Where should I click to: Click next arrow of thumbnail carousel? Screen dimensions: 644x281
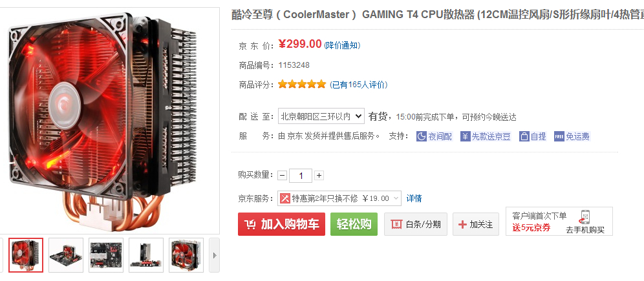point(215,255)
